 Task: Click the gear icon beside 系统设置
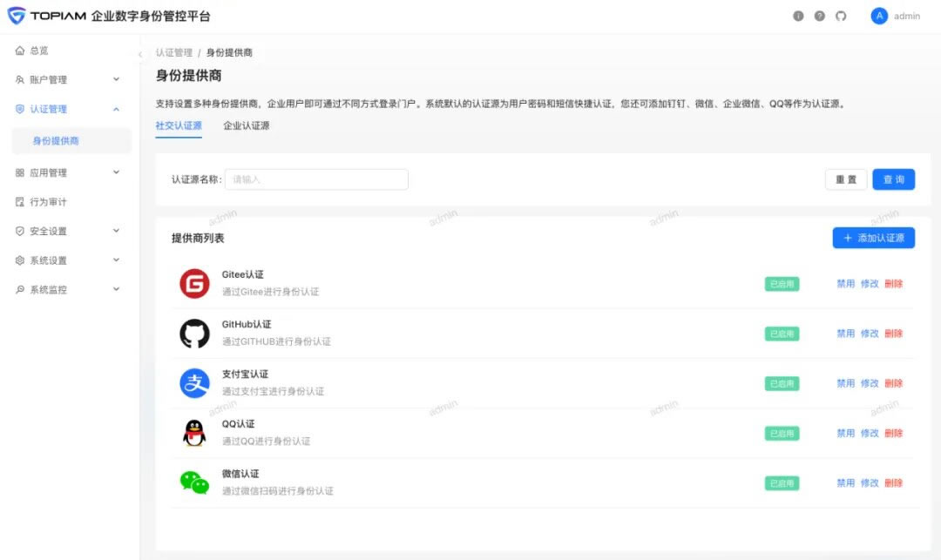point(20,260)
